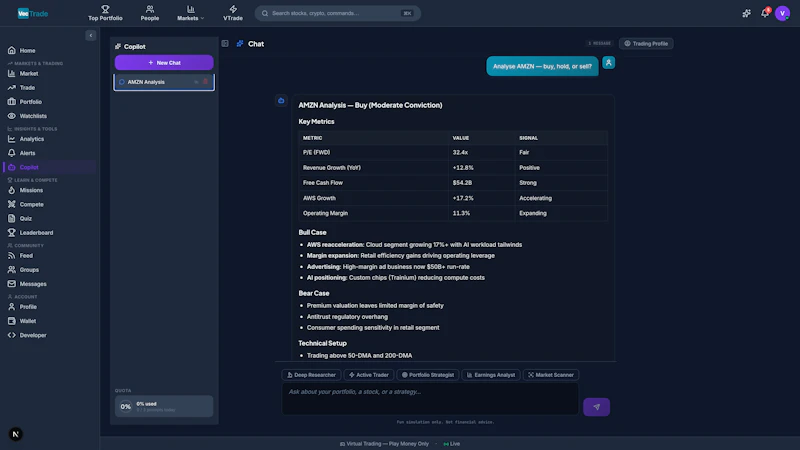Viewport: 800px width, 450px height.
Task: Click the Copilot panel header
Action: tap(131, 46)
